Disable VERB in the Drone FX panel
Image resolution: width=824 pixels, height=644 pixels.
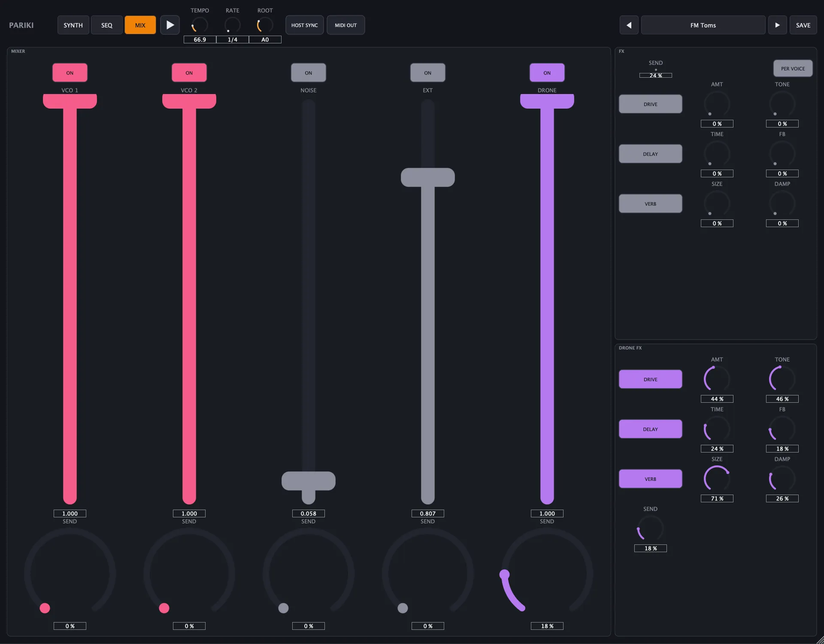(x=650, y=479)
